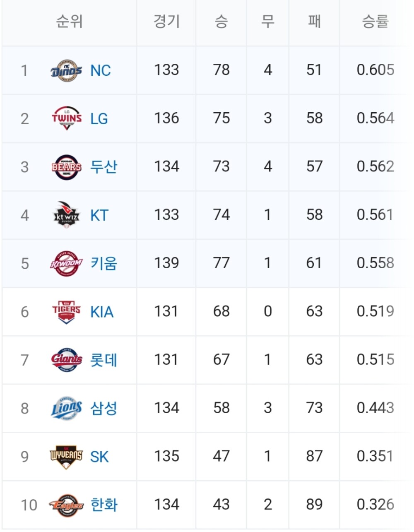This screenshot has width=414, height=532.
Task: Click the NC Dinos team logo
Action: tap(66, 71)
